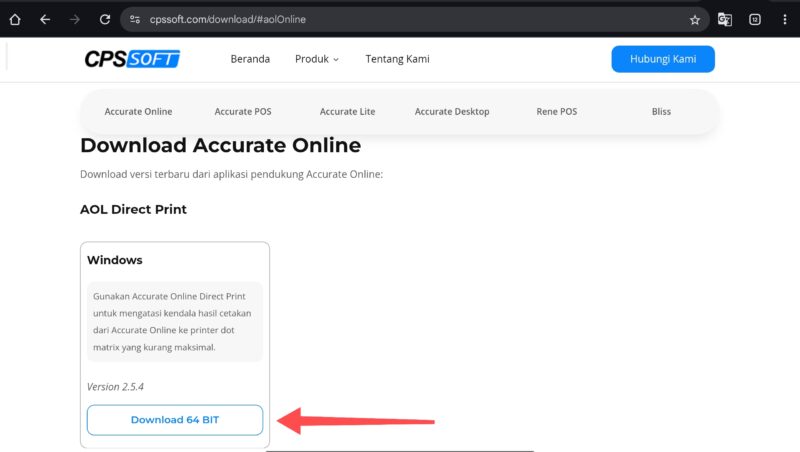Click the Download 64 BIT button
The width and height of the screenshot is (800, 452).
(175, 420)
